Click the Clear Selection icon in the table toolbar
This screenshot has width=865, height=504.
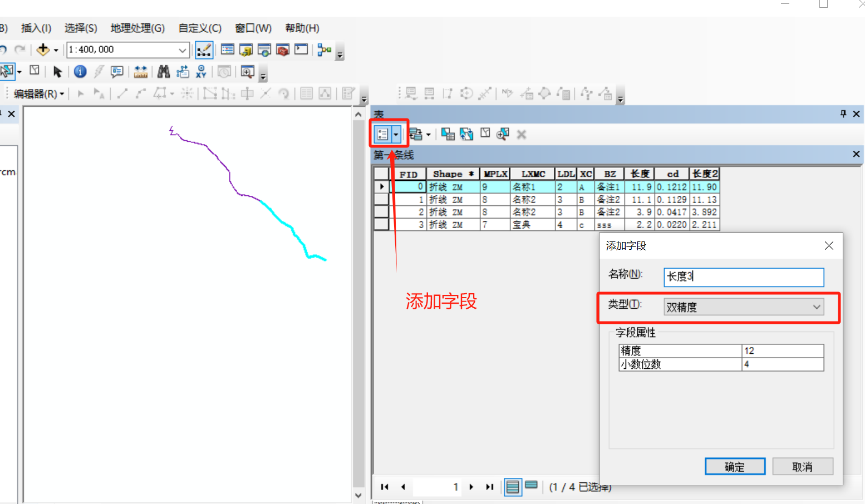485,133
